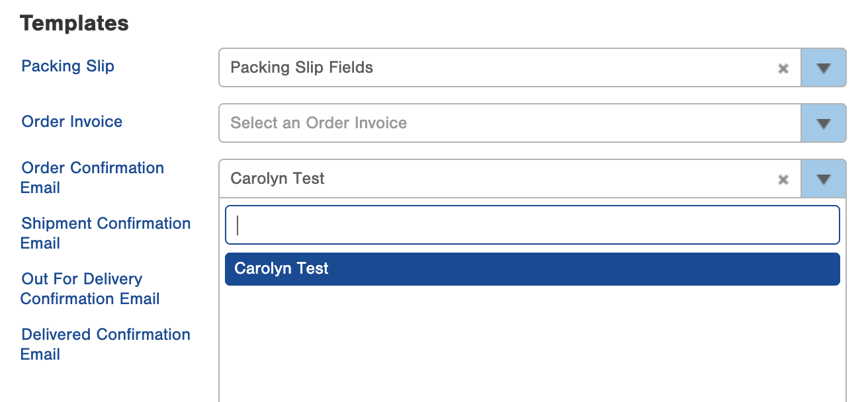Click the Shipment Confirmation Email label
Viewport: 868px width, 402px height.
click(106, 233)
